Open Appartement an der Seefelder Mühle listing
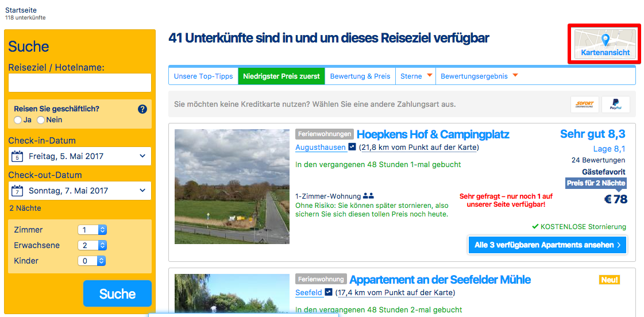The height and width of the screenshot is (317, 644). 440,280
